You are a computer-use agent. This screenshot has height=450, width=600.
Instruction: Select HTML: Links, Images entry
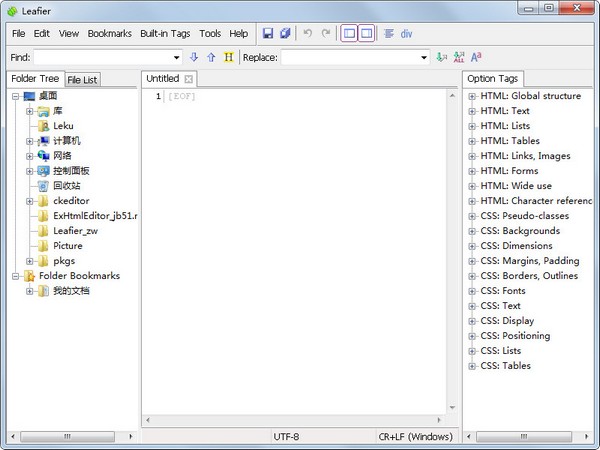pyautogui.click(x=525, y=156)
